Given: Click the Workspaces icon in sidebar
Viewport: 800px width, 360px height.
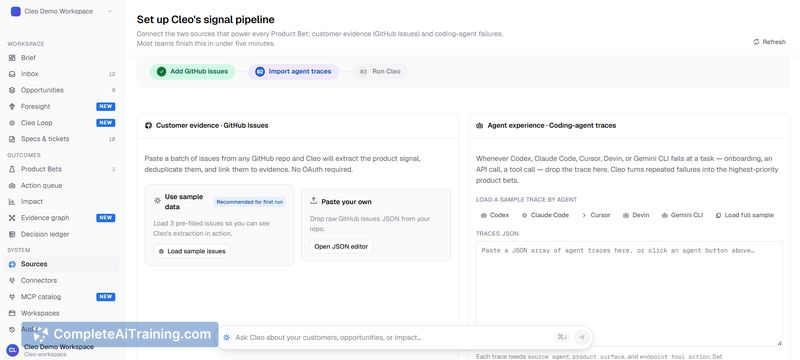Looking at the screenshot, I should tap(12, 313).
